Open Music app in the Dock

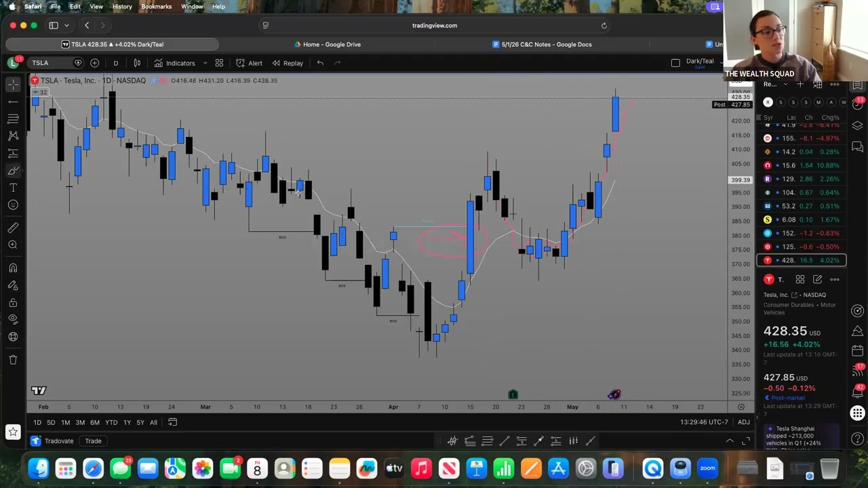pos(421,468)
